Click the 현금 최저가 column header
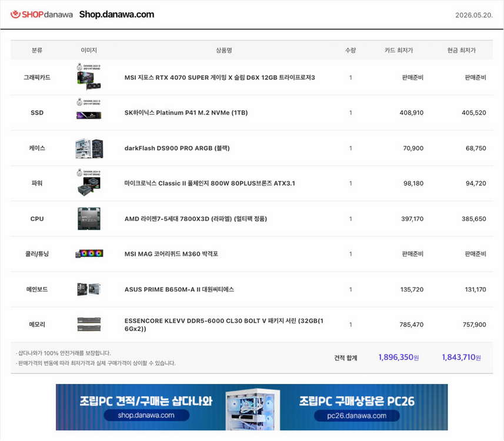Screen dimensions: 504x441 [x=462, y=50]
